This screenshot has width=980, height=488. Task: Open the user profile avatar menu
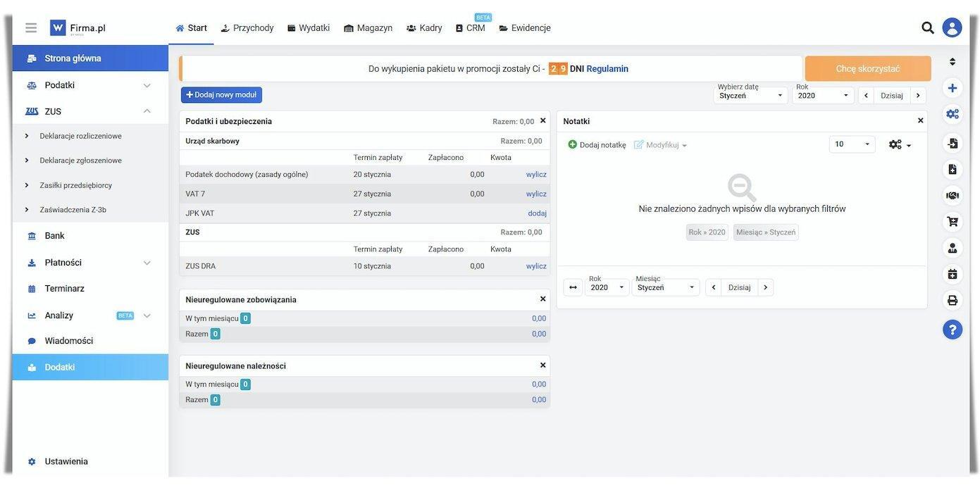coord(952,28)
